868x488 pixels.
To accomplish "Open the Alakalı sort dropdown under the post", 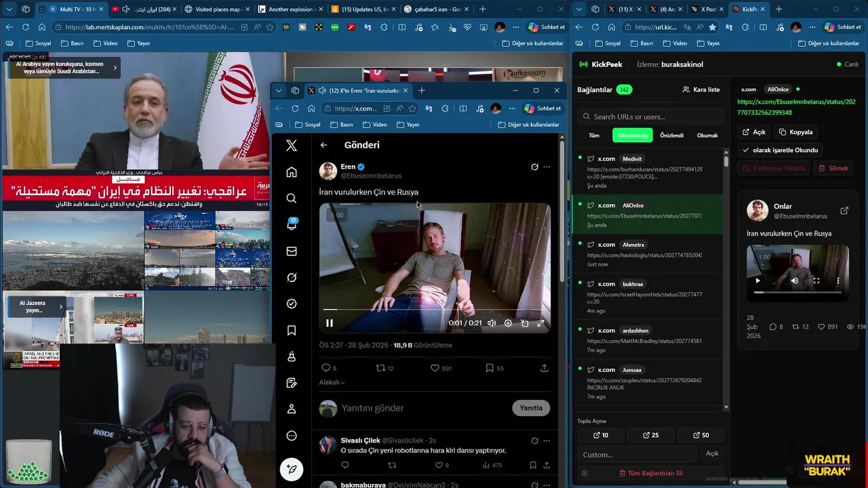I will click(332, 382).
